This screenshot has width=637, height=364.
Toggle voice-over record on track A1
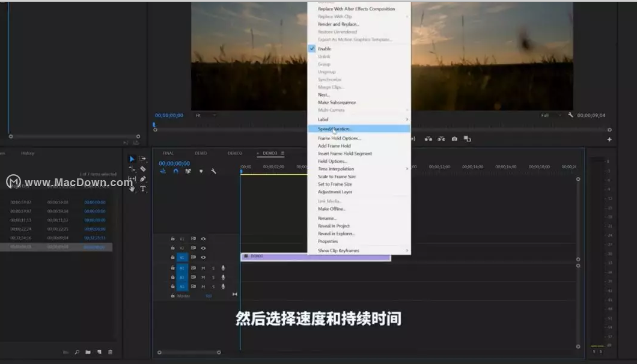point(223,268)
